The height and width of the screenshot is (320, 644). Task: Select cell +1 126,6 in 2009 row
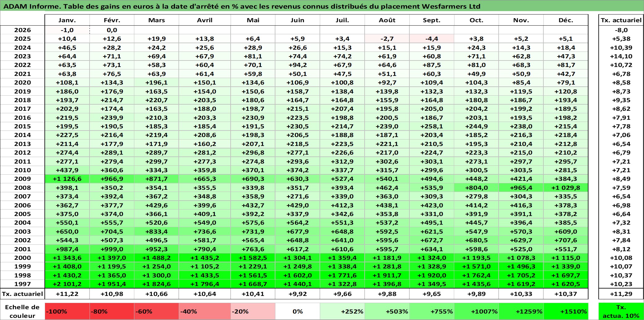point(67,179)
